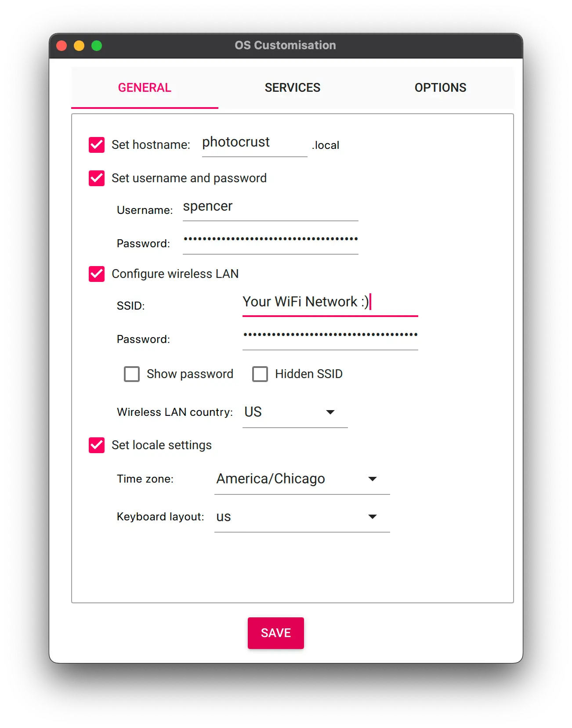Click into the SSID text field
This screenshot has width=572, height=728.
point(330,303)
